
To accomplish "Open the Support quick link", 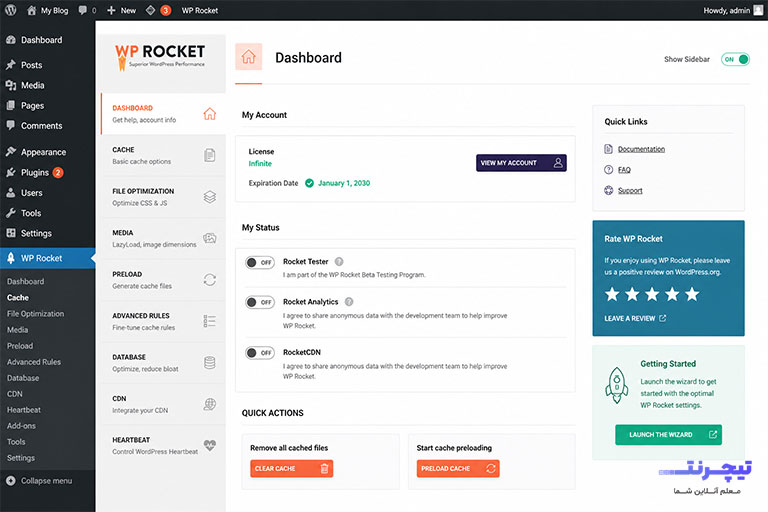I will tap(630, 191).
